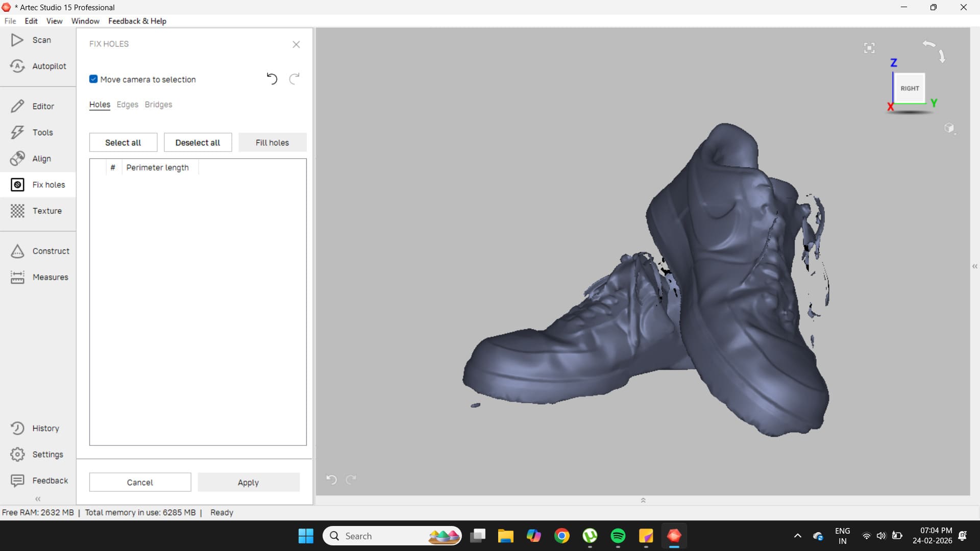
Task: Switch to the Edges tab
Action: (x=127, y=105)
